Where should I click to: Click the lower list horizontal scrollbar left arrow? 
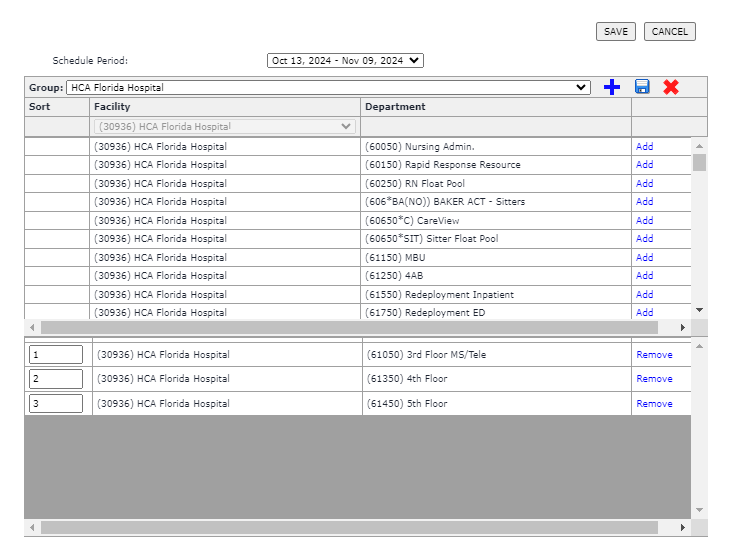click(x=32, y=528)
